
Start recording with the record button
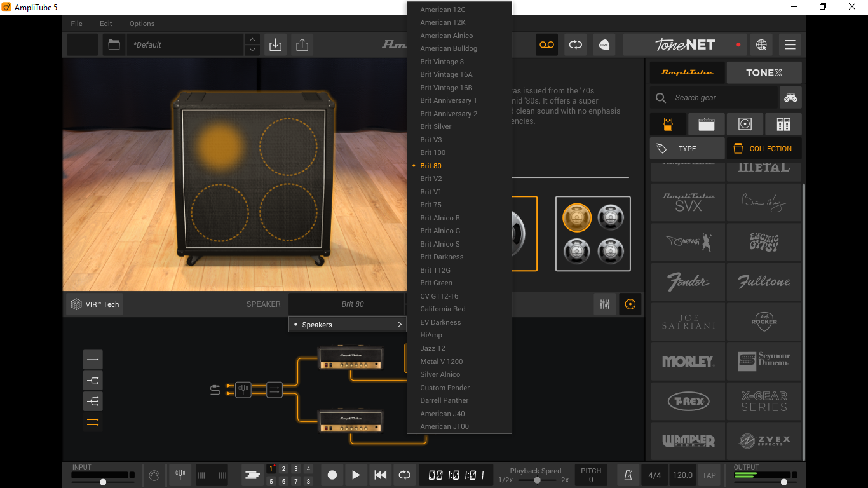click(x=332, y=475)
